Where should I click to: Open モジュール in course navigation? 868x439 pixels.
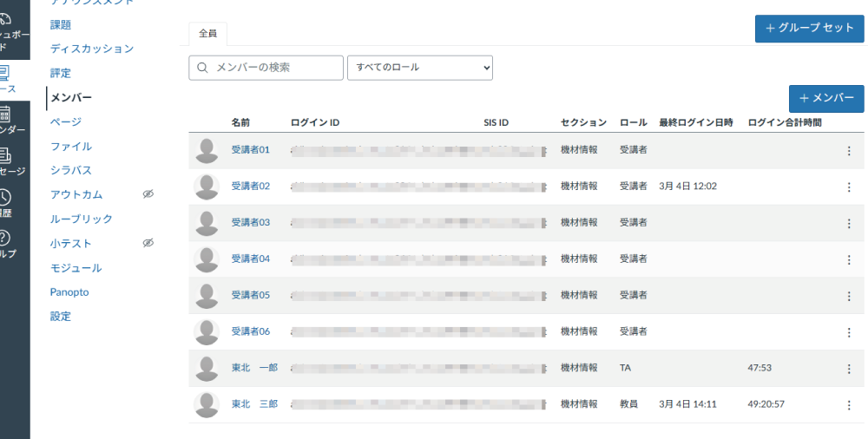[x=76, y=267]
